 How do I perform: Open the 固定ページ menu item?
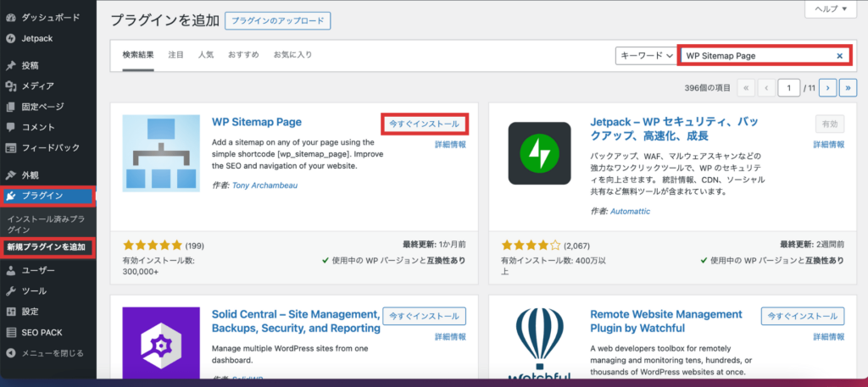(48, 107)
